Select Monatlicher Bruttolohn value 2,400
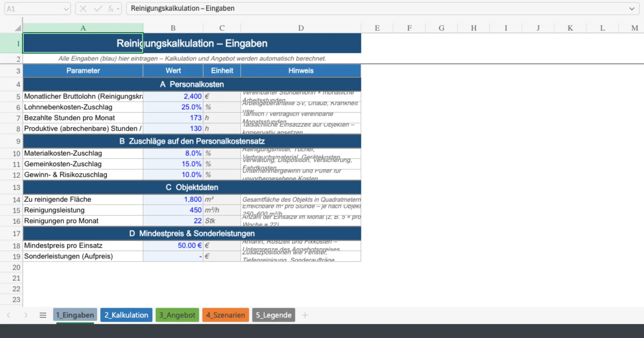The image size is (644, 338). (173, 97)
